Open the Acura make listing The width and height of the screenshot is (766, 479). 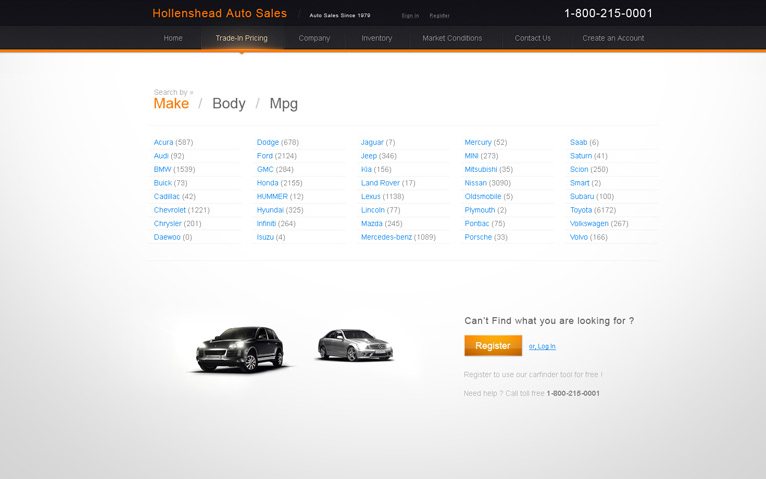click(163, 142)
